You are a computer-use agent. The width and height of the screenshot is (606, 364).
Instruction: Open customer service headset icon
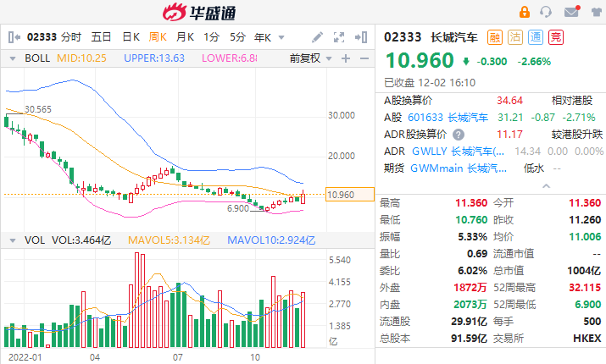click(546, 12)
